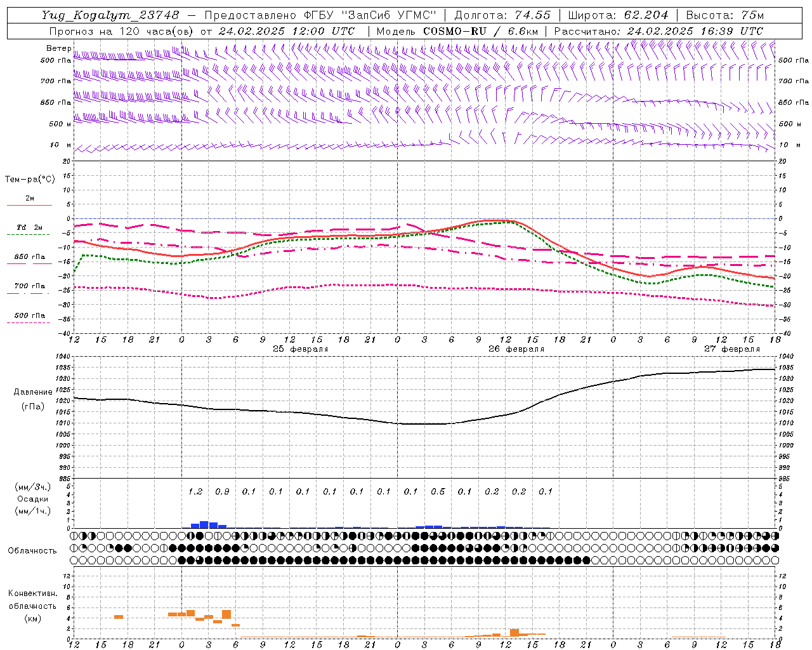Click computed time 24.02.2025 16:39 UTC

(695, 31)
